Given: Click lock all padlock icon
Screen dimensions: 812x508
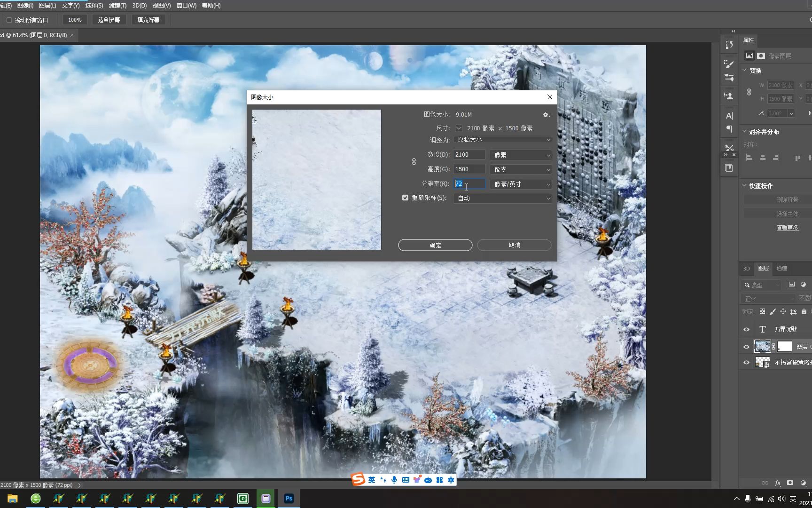Looking at the screenshot, I should [804, 311].
